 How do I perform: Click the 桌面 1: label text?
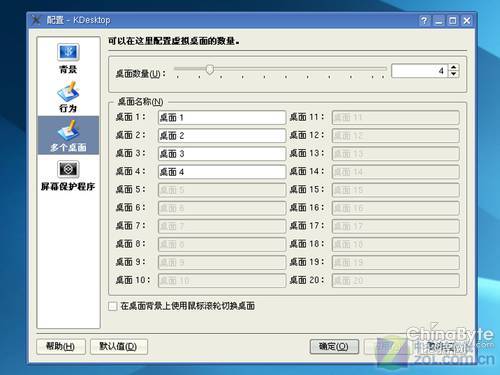(131, 117)
